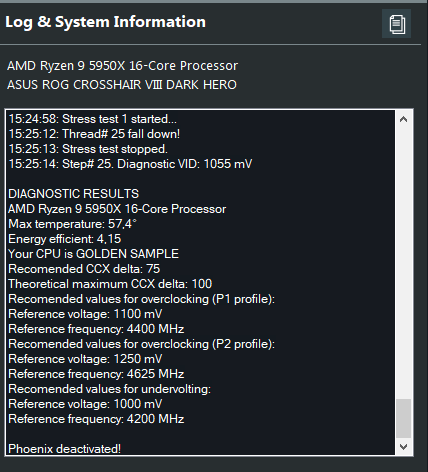Click the ASUS ROG CROSSHAIR VIII DARK HERO label
This screenshot has width=428, height=472.
(122, 85)
